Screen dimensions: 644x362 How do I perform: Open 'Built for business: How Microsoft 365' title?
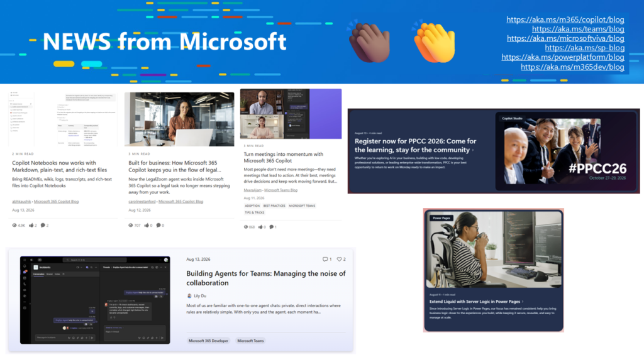click(x=175, y=166)
